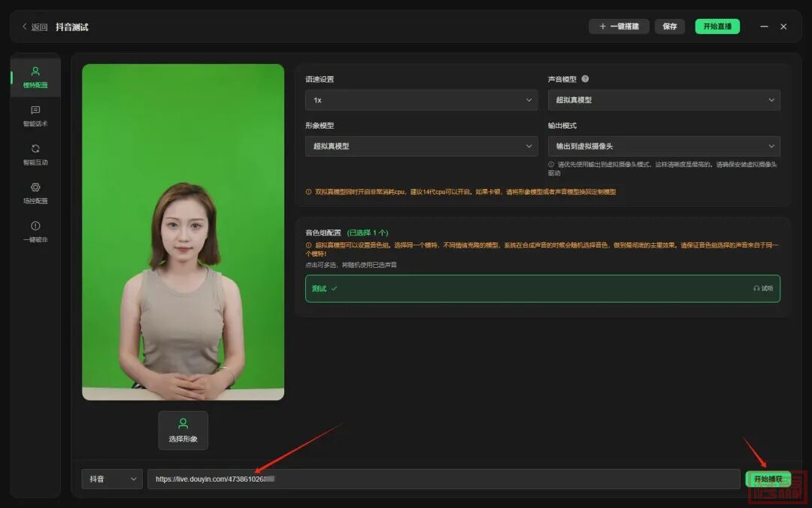Screen dimensions: 812x508
Task: Expand the 语速设置 1x dropdown
Action: (x=421, y=100)
